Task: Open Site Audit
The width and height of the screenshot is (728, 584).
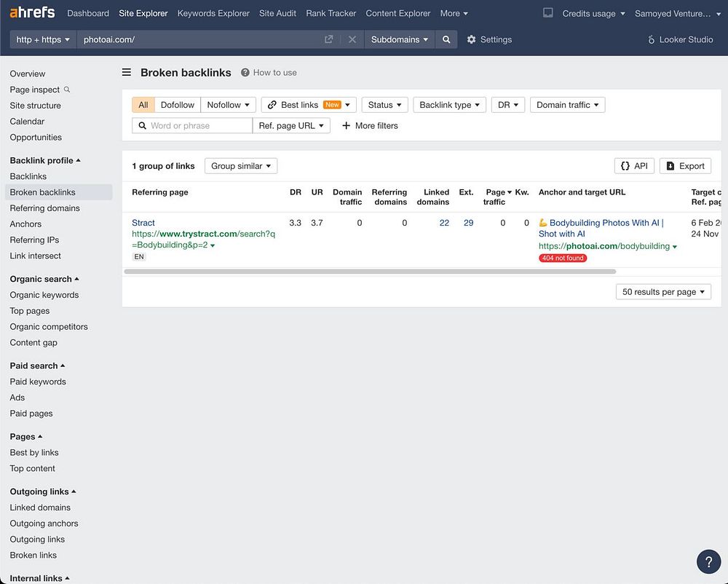Action: (277, 13)
